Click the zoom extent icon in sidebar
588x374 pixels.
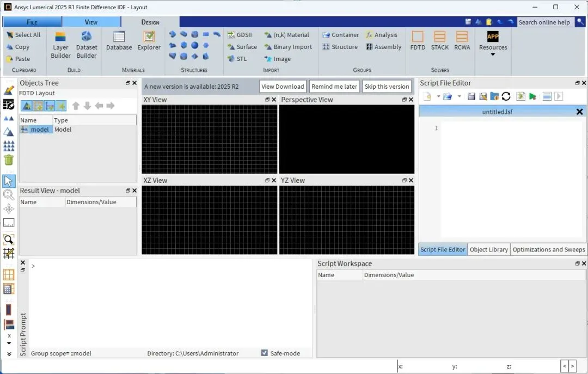pyautogui.click(x=9, y=240)
